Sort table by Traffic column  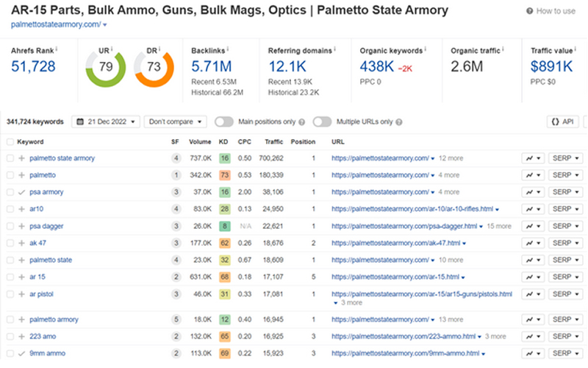273,142
